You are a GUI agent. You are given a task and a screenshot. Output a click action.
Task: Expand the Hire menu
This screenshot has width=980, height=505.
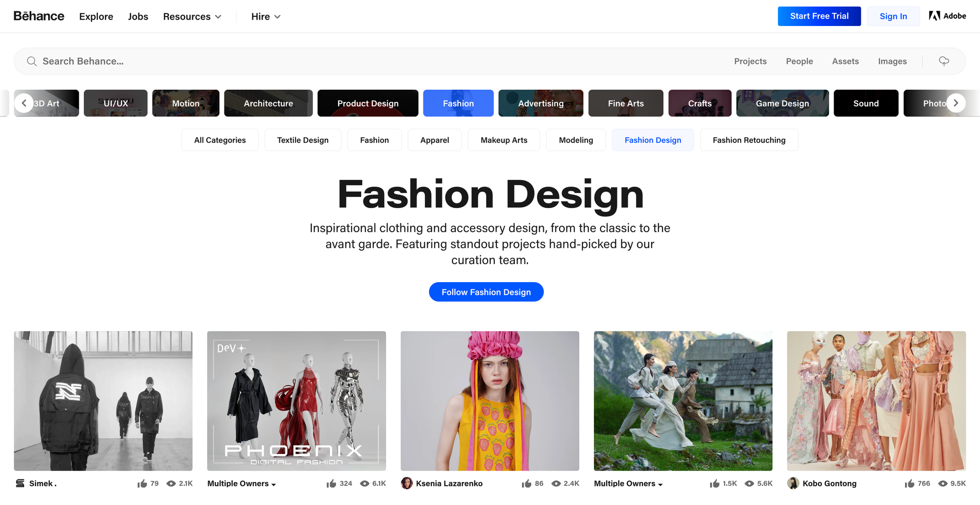(266, 16)
